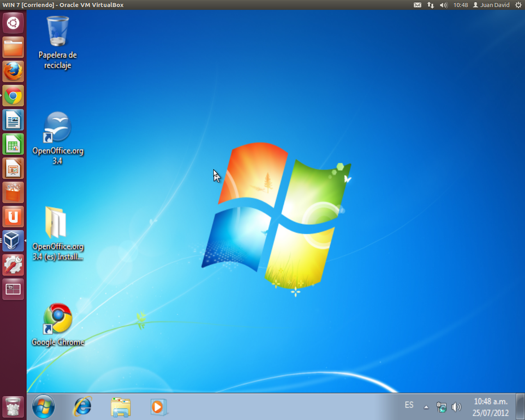Open the Files folder in the launcher

pos(13,47)
